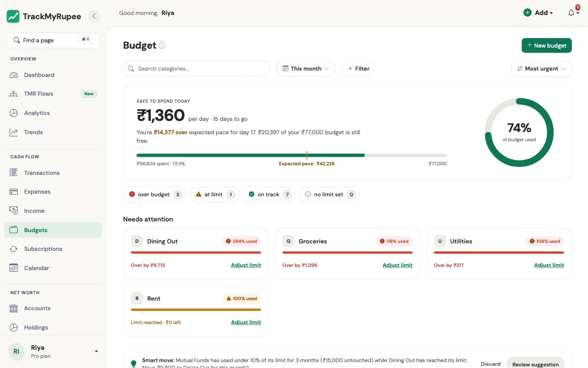The width and height of the screenshot is (588, 368).
Task: Click the Expenses card icon
Action: click(x=13, y=191)
